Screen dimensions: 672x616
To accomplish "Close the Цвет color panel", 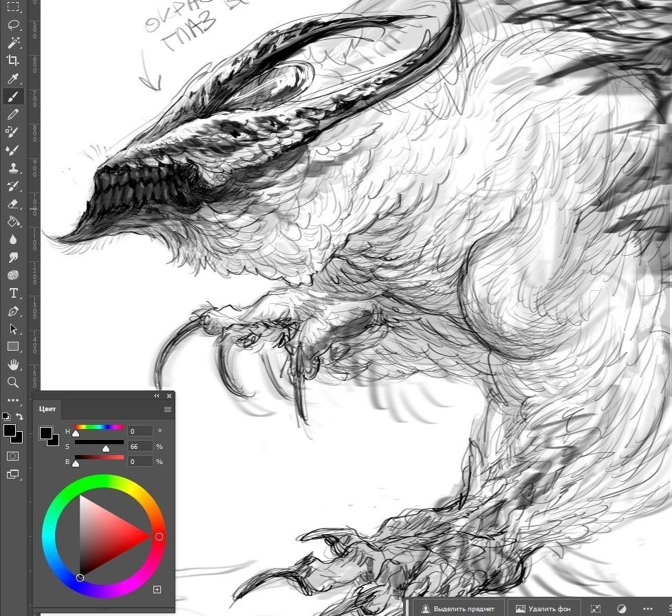I will click(169, 396).
